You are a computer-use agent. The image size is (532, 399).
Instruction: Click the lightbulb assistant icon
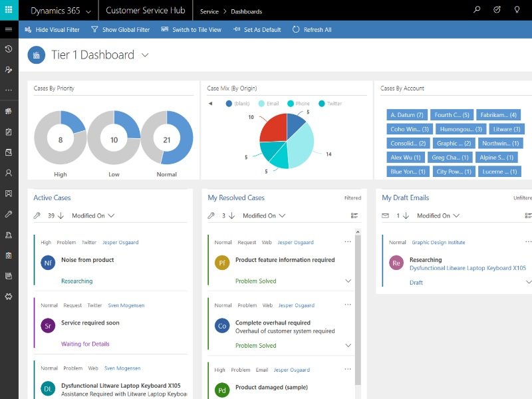(517, 10)
